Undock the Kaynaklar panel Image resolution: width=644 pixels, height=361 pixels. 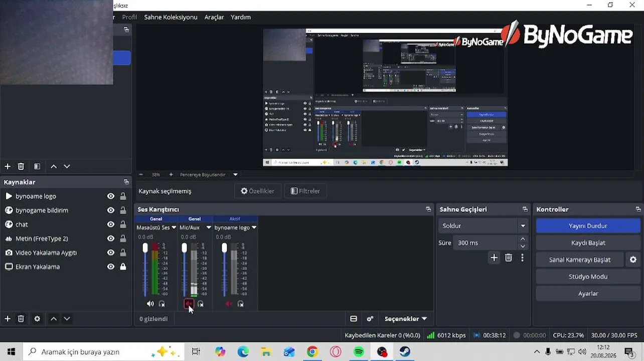pyautogui.click(x=126, y=182)
